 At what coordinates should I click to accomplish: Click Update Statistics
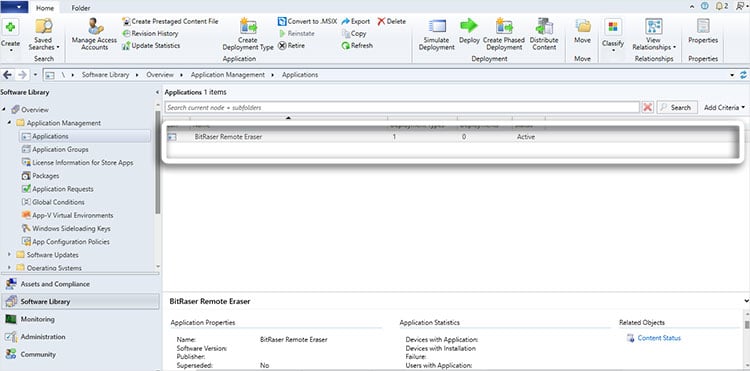click(151, 46)
